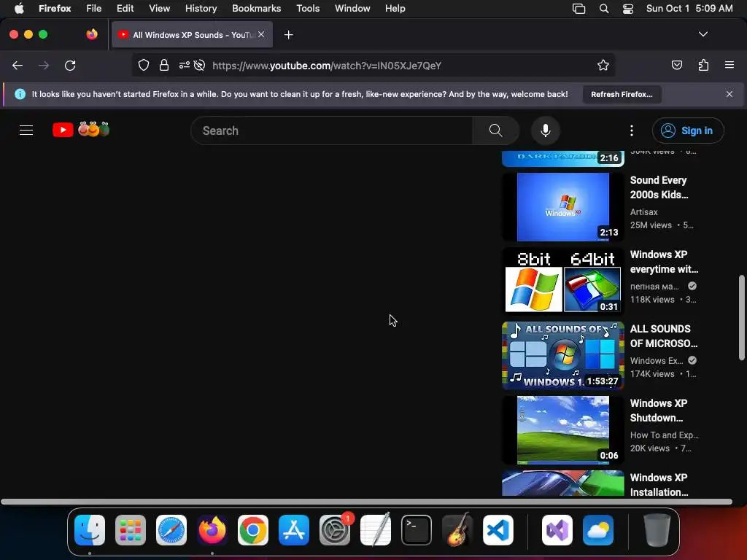Open the View menu

[x=159, y=8]
